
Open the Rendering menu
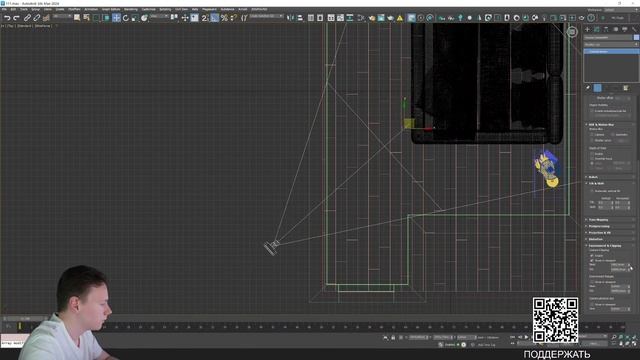[131, 9]
